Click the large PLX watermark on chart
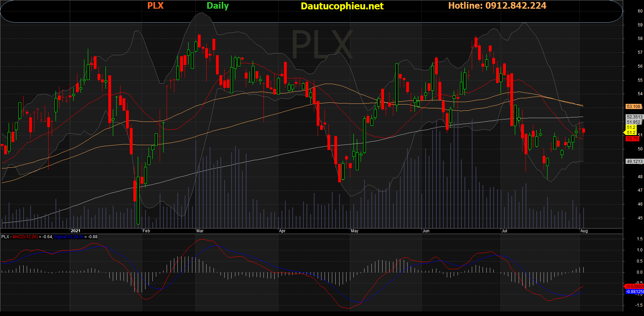Viewport: 644px width, 316px height. (322, 45)
